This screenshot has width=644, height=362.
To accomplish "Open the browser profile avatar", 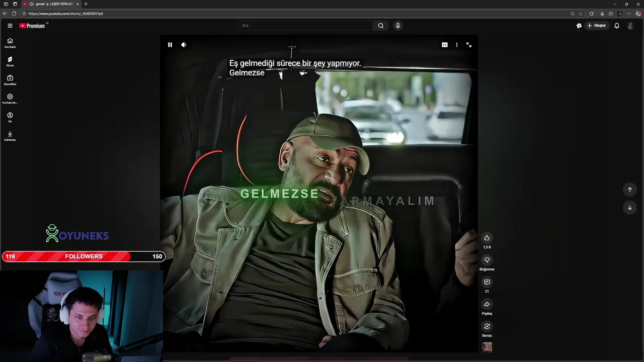I will (620, 14).
